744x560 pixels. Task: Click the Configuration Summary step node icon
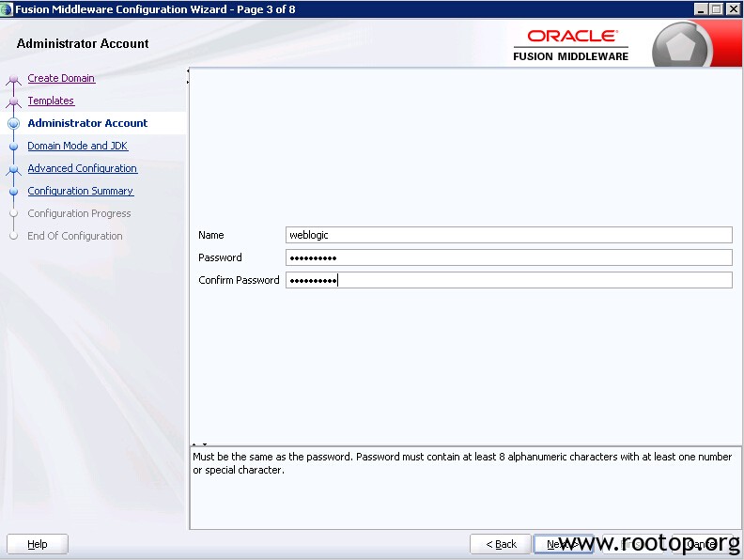tap(14, 192)
